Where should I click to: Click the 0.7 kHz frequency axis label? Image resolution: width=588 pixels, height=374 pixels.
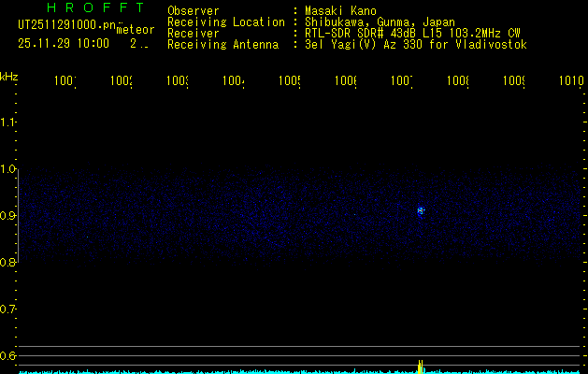[x=9, y=309]
